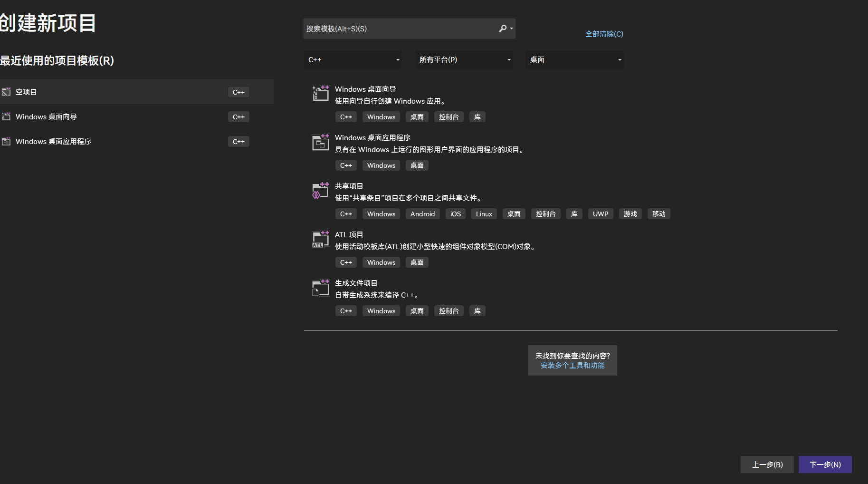Click the 全部清除(C) link
Viewport: 868px width, 484px height.
tap(604, 34)
